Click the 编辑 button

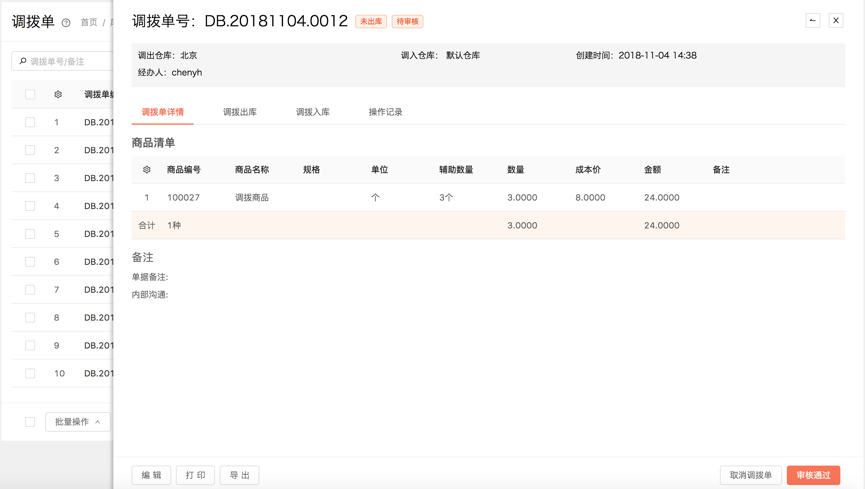tap(151, 475)
